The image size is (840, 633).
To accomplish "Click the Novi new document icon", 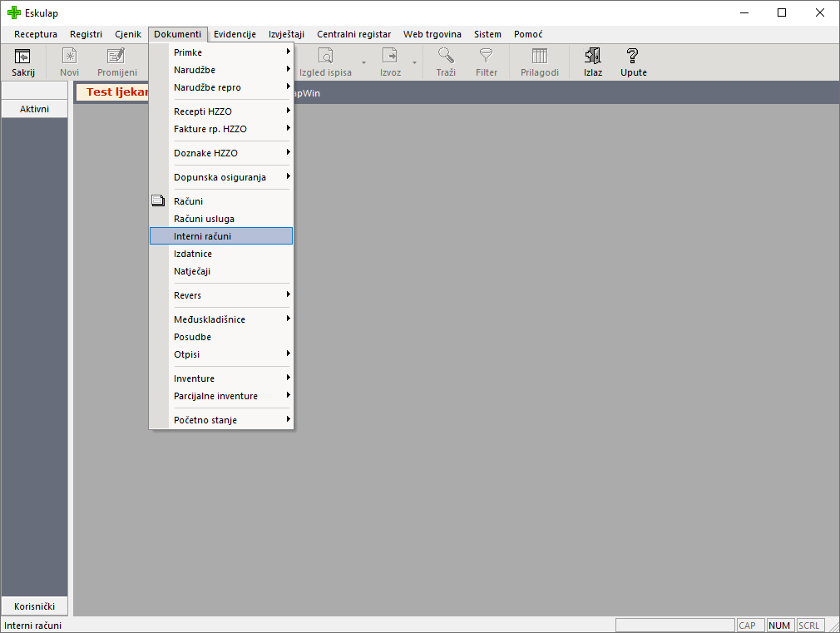I will pos(70,57).
